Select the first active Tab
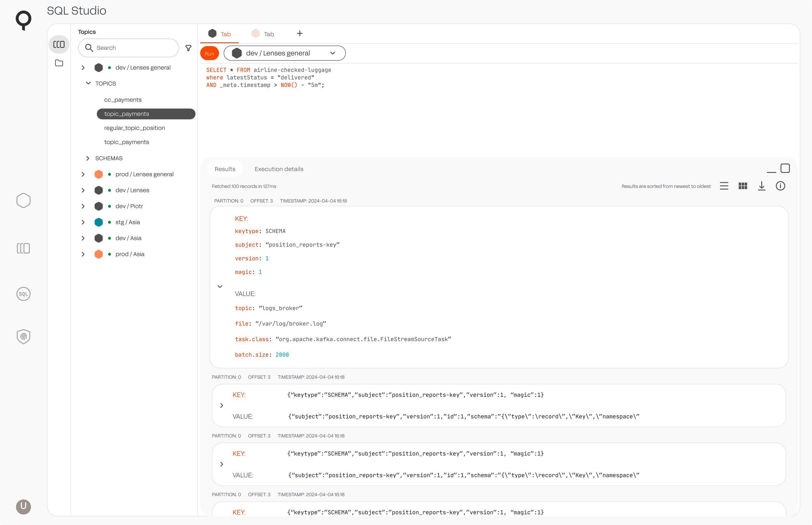Screen dimensions: 812x525 (x=220, y=34)
